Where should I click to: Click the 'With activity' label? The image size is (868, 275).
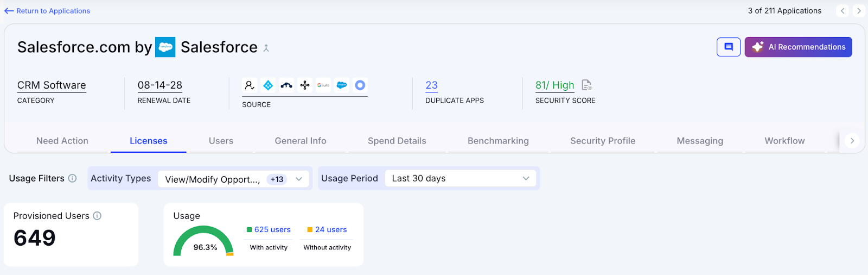point(269,247)
